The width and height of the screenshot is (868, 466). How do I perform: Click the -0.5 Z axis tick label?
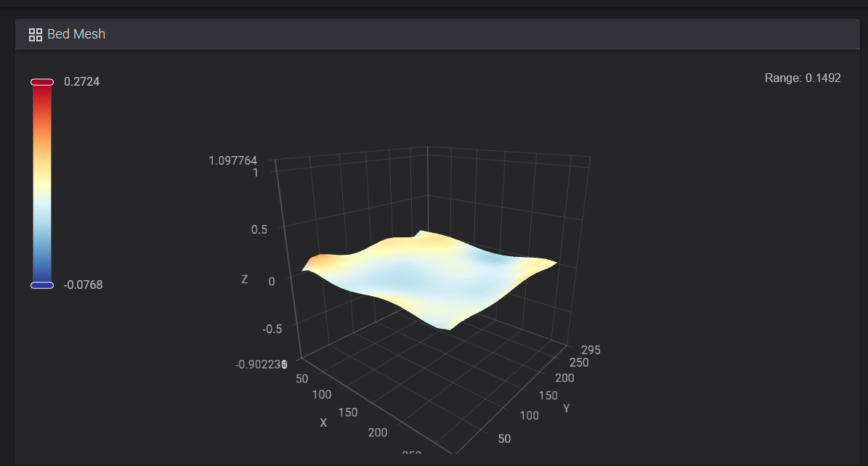click(272, 329)
